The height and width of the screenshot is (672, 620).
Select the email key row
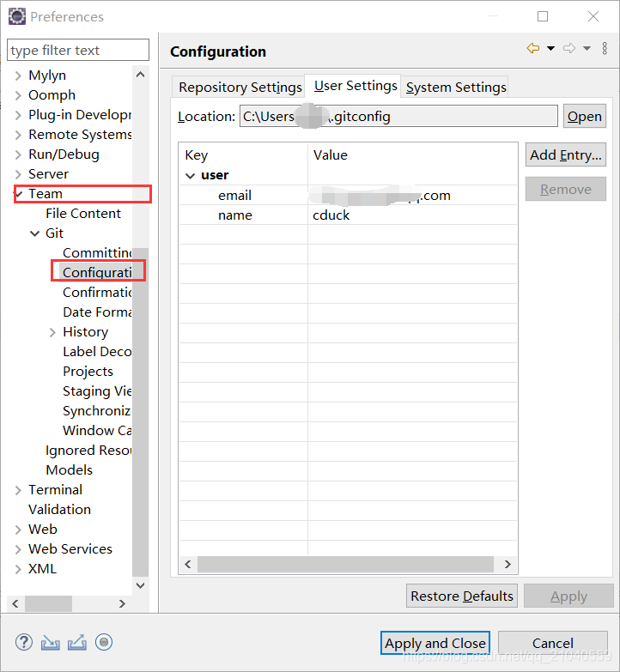(348, 196)
